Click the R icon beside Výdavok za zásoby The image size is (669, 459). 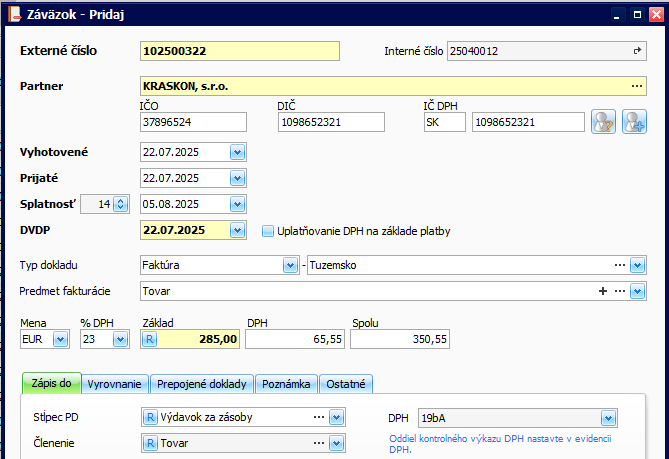(150, 416)
